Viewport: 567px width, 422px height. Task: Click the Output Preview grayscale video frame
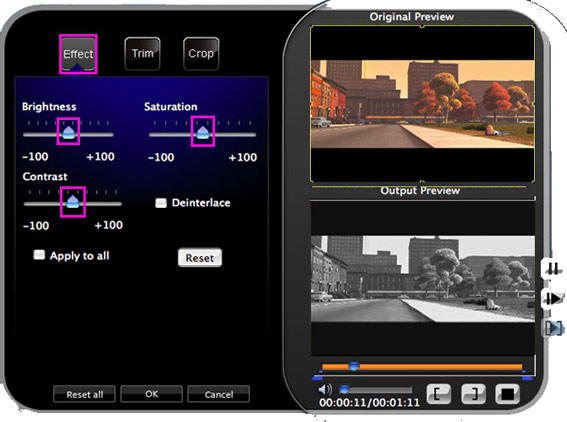click(x=422, y=279)
